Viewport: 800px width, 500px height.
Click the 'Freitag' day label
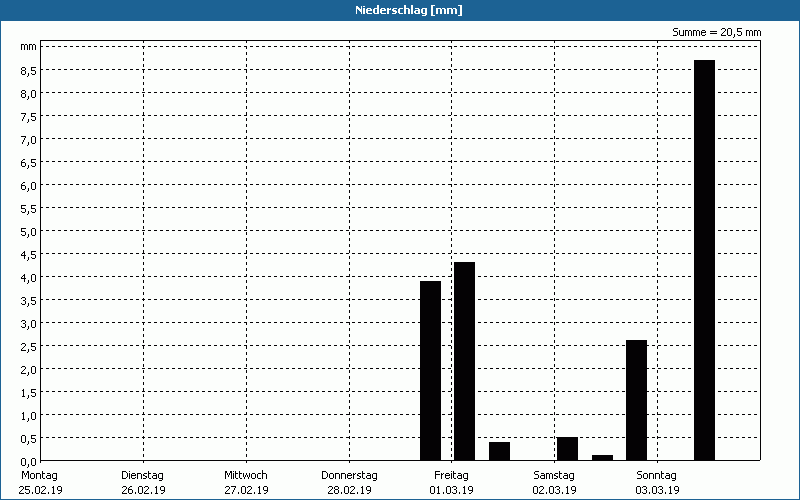pyautogui.click(x=451, y=476)
